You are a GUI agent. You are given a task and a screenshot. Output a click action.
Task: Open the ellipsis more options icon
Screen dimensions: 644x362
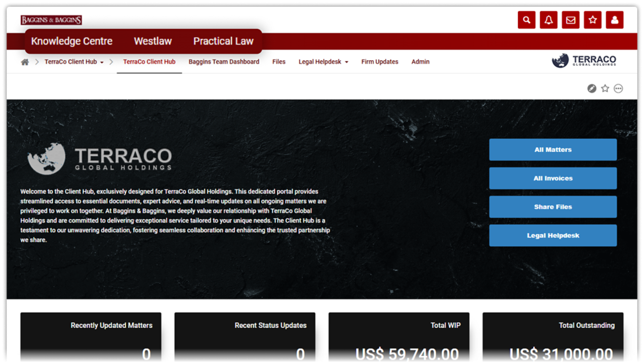pos(618,88)
